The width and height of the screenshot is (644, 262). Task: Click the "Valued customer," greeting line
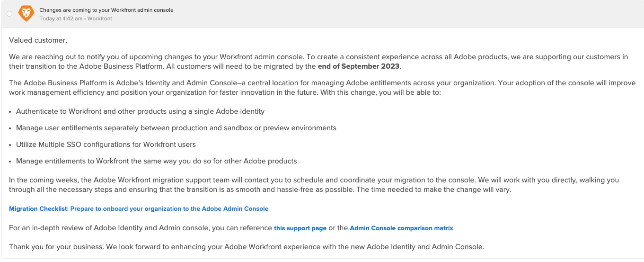pyautogui.click(x=38, y=40)
